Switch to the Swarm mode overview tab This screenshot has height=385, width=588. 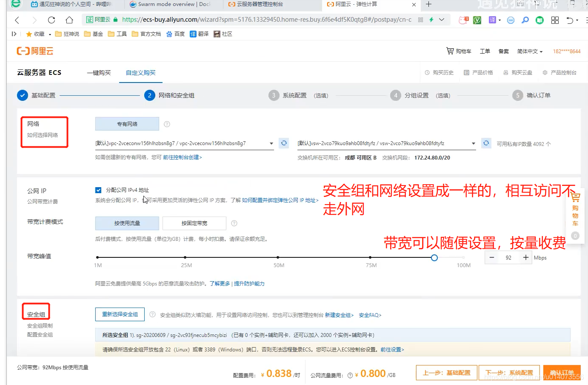pos(170,4)
